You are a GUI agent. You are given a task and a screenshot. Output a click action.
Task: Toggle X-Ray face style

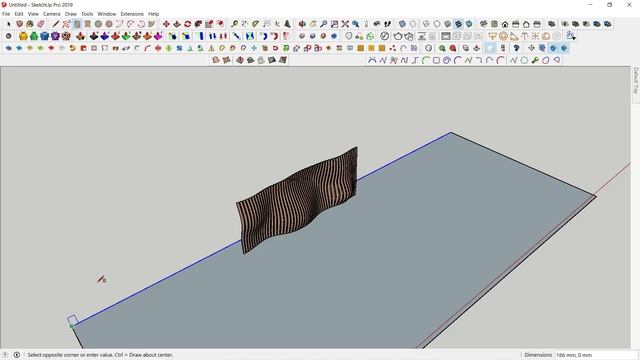(402, 24)
